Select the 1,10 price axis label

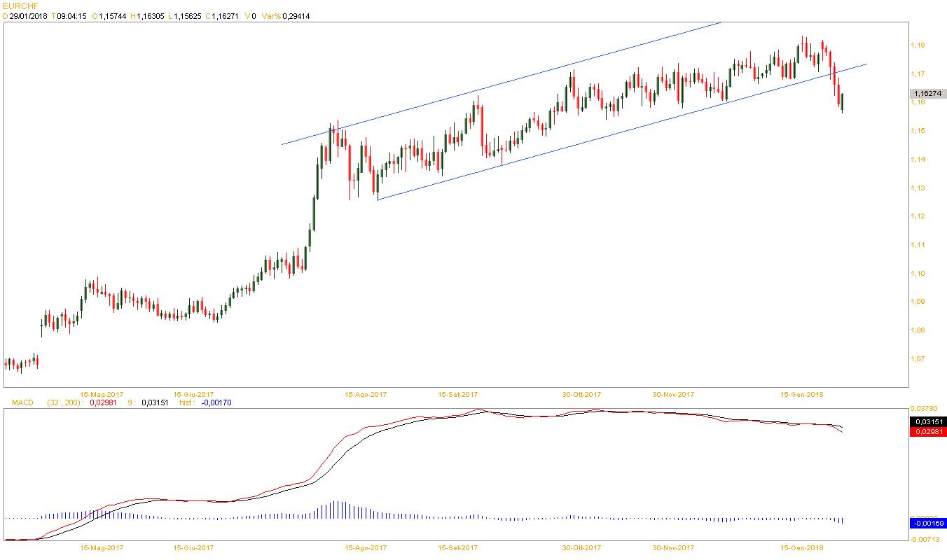(917, 274)
